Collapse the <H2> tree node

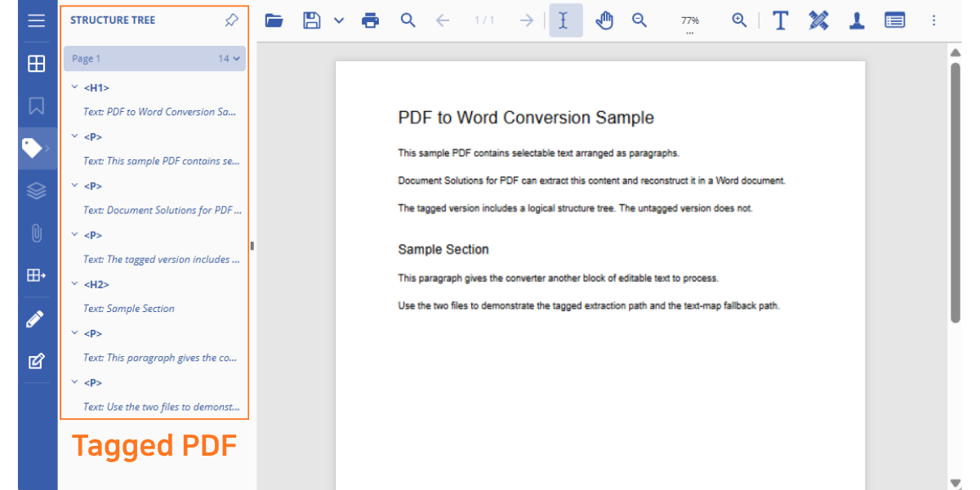74,283
